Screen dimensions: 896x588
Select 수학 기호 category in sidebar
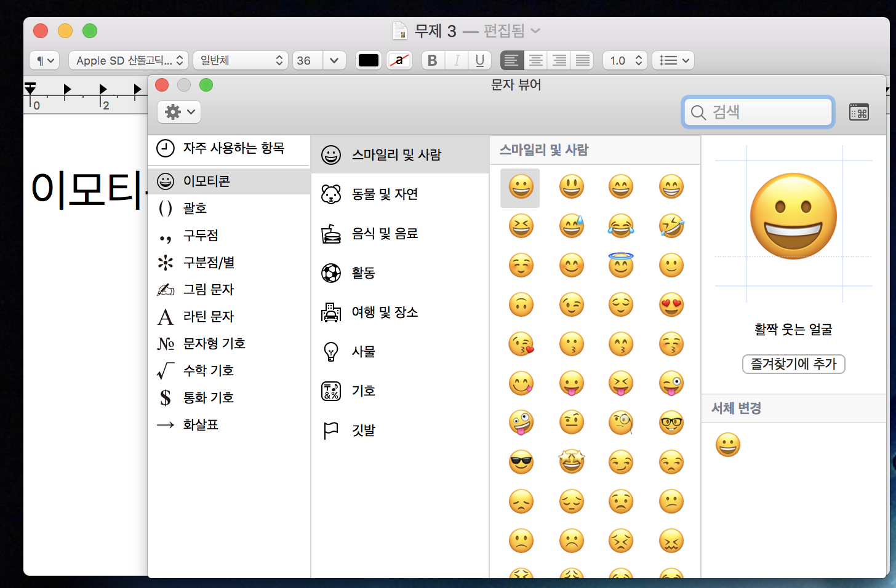[229, 370]
